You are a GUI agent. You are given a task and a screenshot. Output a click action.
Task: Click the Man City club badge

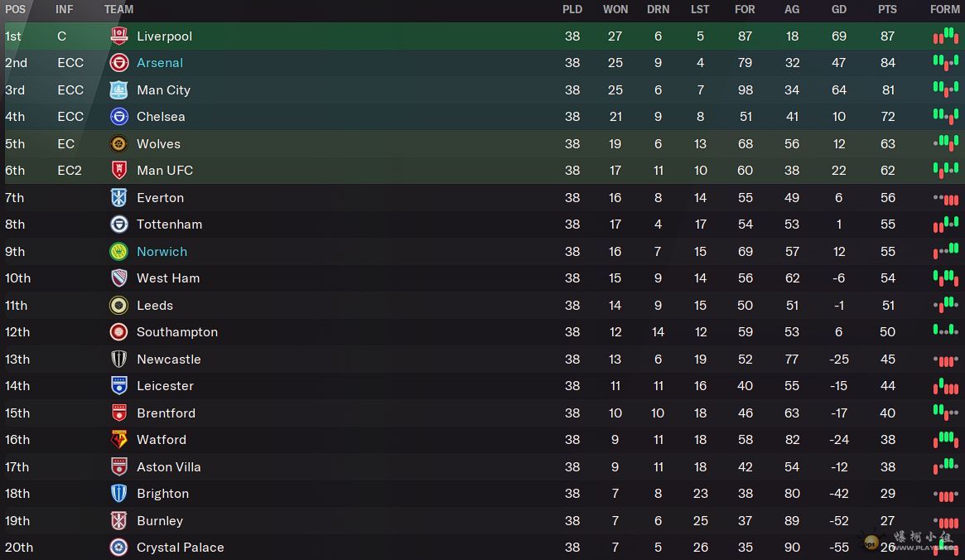click(119, 90)
